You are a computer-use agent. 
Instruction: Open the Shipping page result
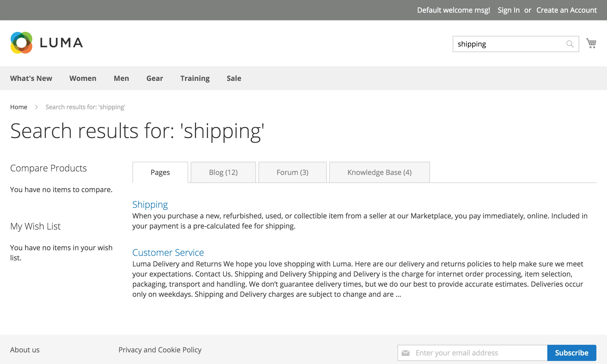click(150, 204)
